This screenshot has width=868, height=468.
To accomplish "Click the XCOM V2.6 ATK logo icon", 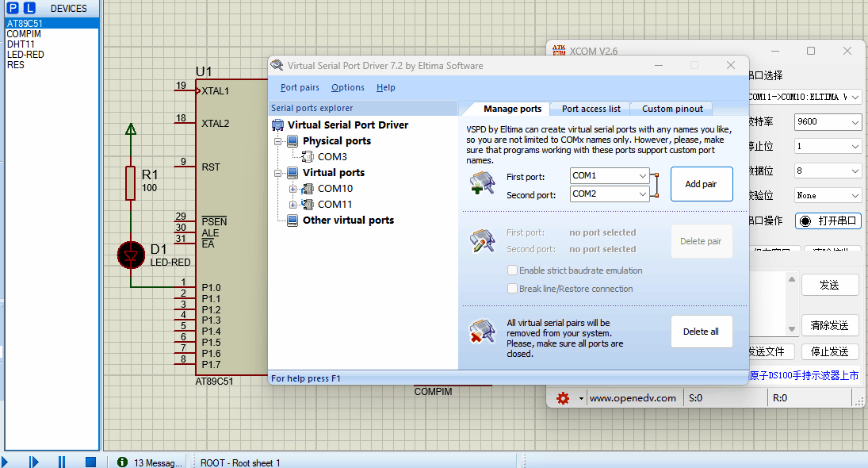I will pyautogui.click(x=559, y=51).
